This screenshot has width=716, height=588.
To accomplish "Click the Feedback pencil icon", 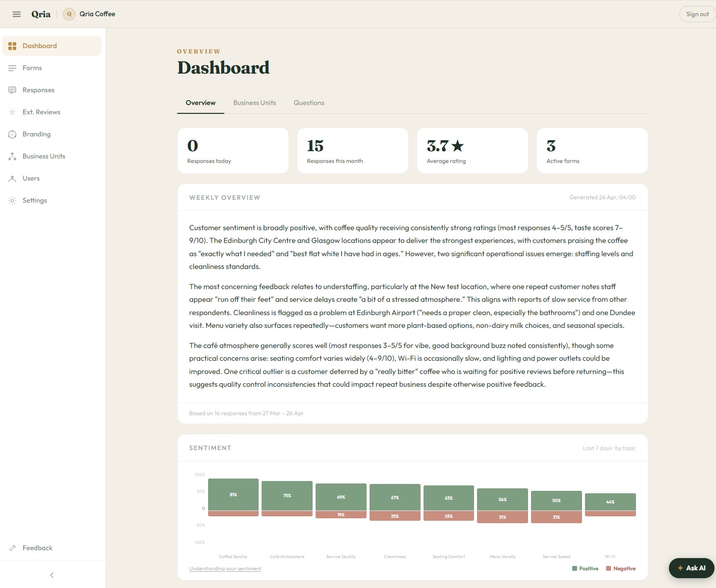I will click(12, 548).
